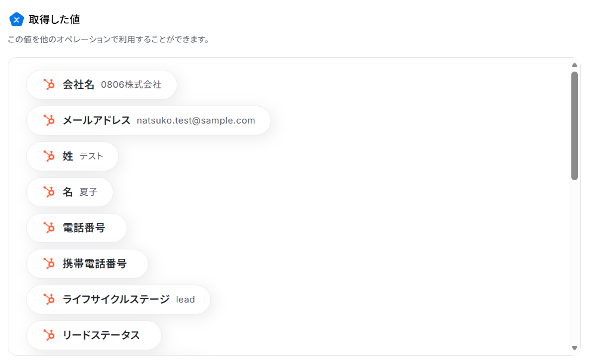
Task: Click the HubSpot icon next to 会社名
Action: [x=49, y=85]
